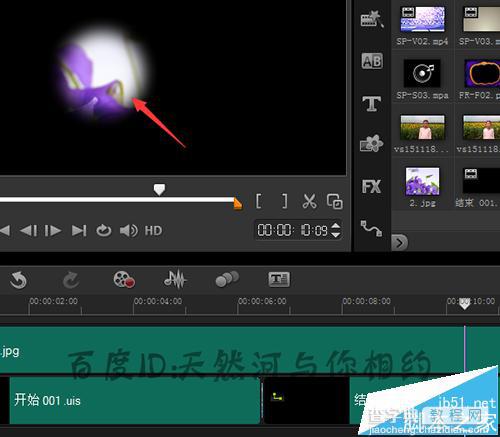Open Record/Capture option film reel icon
This screenshot has height=437, width=500.
[x=124, y=279]
